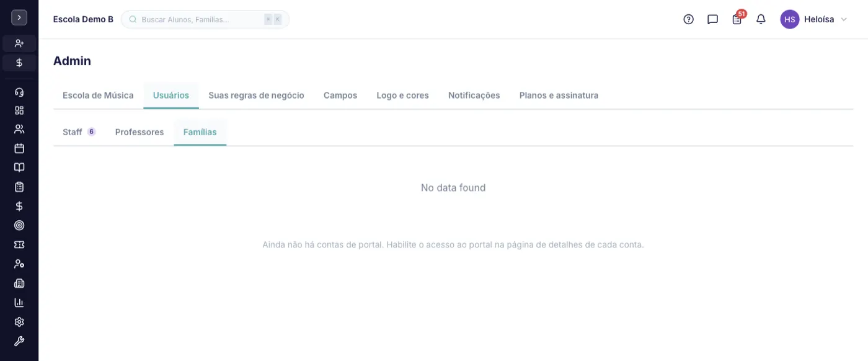Open the help question mark icon
The width and height of the screenshot is (868, 361).
pos(688,19)
